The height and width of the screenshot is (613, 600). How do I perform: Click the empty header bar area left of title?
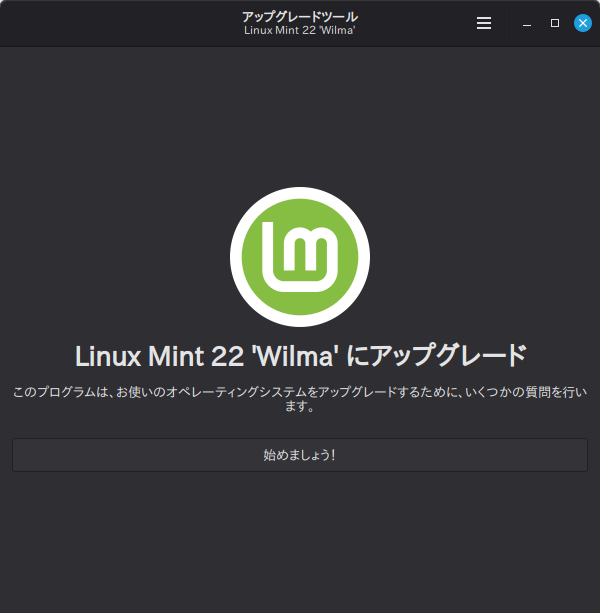tap(110, 23)
